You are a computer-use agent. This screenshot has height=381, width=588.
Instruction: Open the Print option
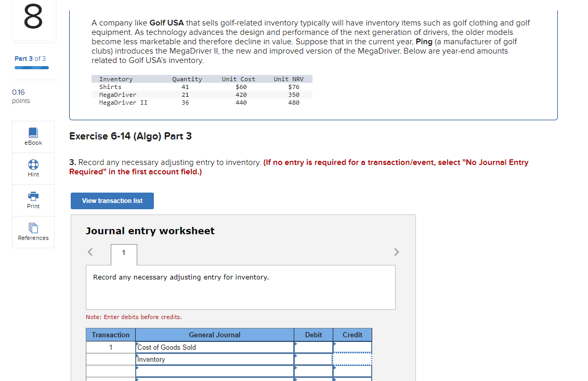[x=33, y=200]
